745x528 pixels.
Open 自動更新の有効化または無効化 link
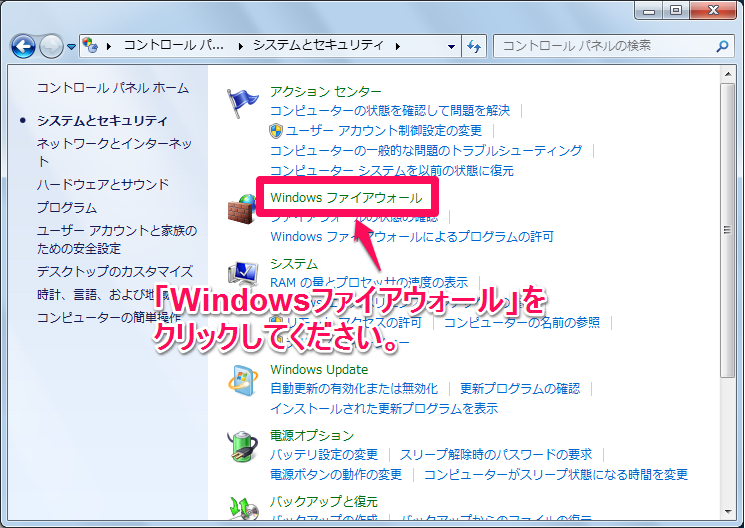click(354, 389)
